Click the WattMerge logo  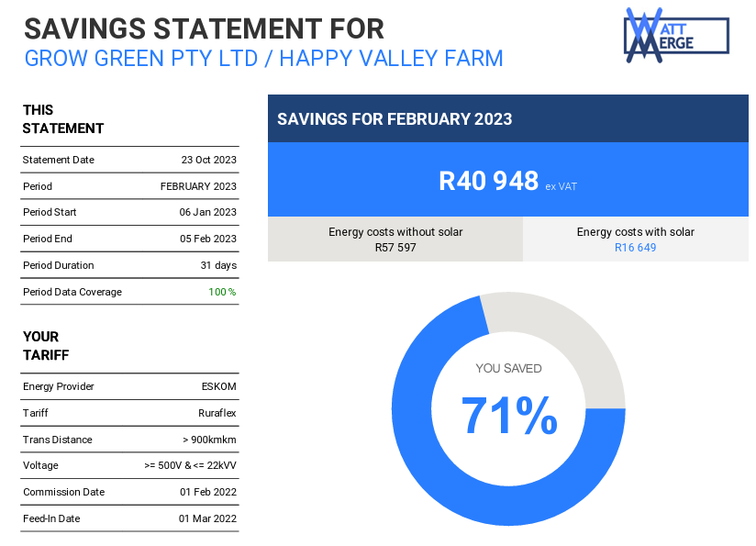click(x=676, y=36)
